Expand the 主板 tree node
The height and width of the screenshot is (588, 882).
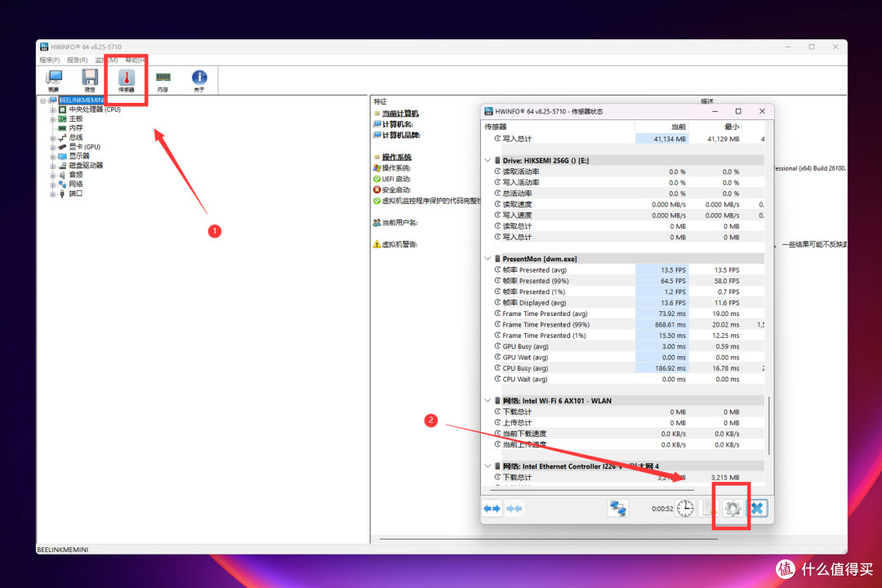tap(52, 119)
